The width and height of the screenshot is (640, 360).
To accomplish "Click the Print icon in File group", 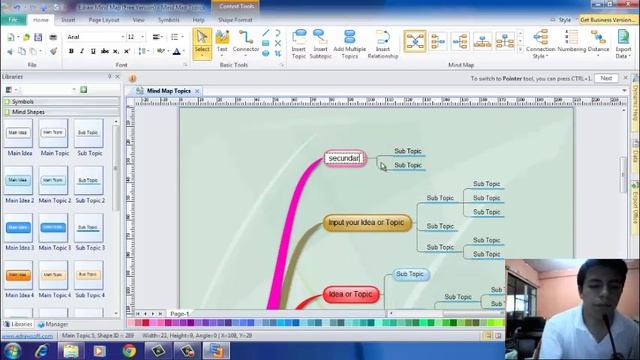I will tap(53, 37).
